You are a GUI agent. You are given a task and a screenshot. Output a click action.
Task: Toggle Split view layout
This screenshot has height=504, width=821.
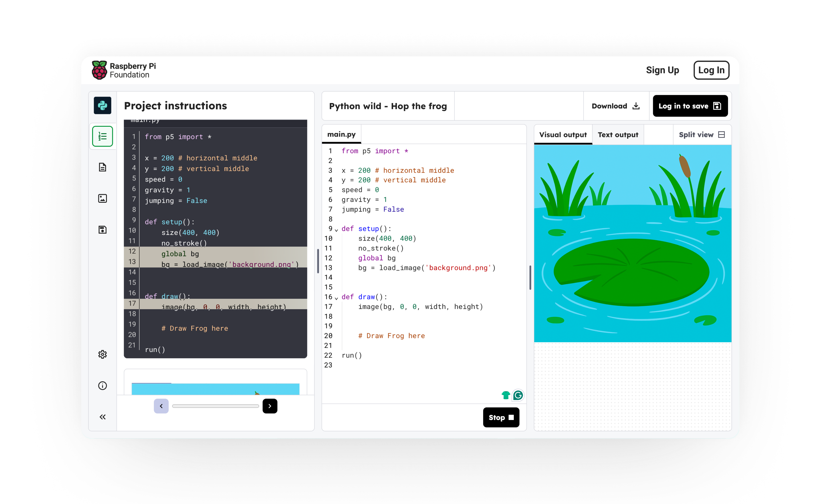pos(702,135)
